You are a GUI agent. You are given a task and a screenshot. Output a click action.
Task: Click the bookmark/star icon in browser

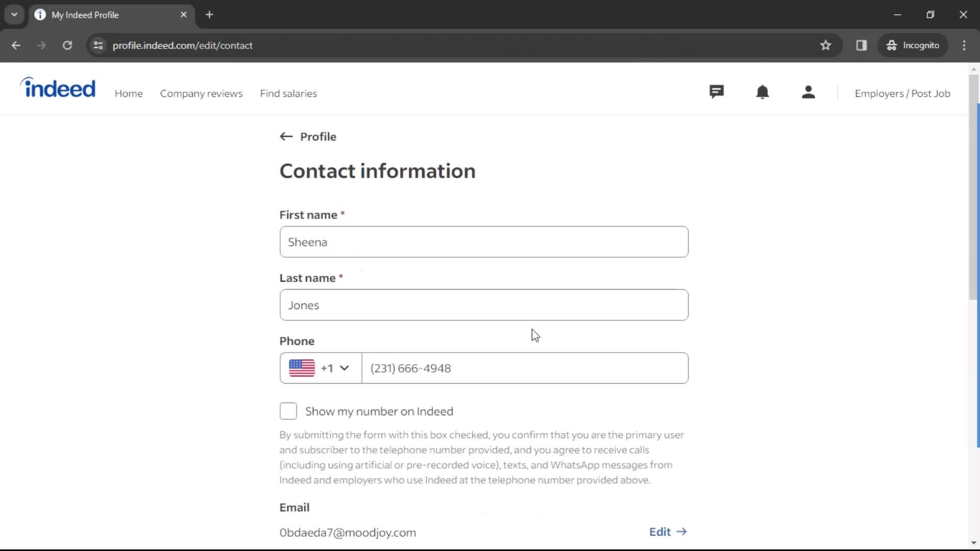pyautogui.click(x=825, y=45)
